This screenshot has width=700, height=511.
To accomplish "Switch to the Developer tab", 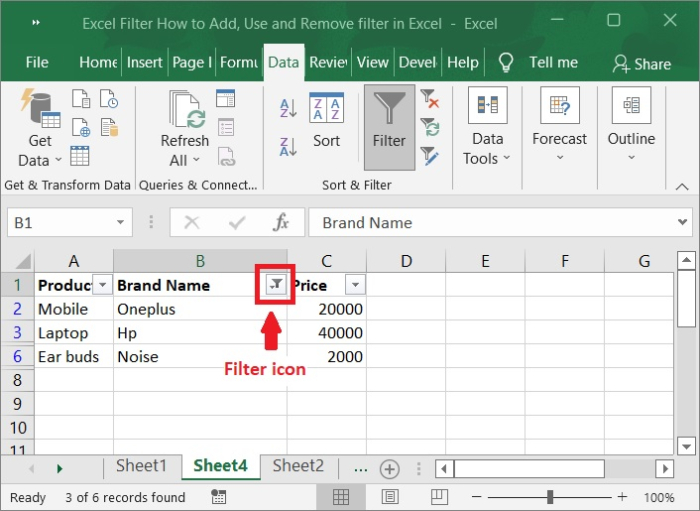I will pos(418,62).
